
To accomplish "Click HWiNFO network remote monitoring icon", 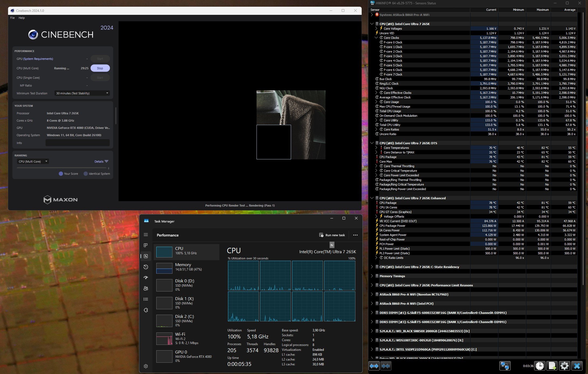I will [x=505, y=366].
